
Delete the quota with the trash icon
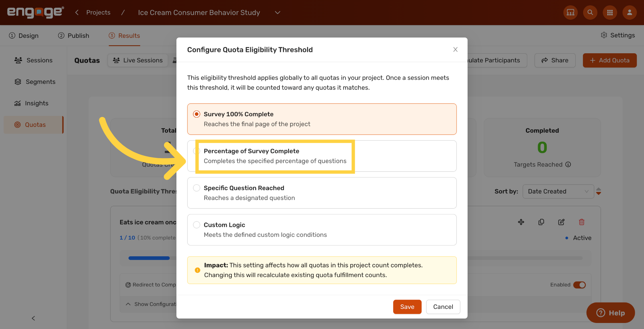(x=582, y=222)
